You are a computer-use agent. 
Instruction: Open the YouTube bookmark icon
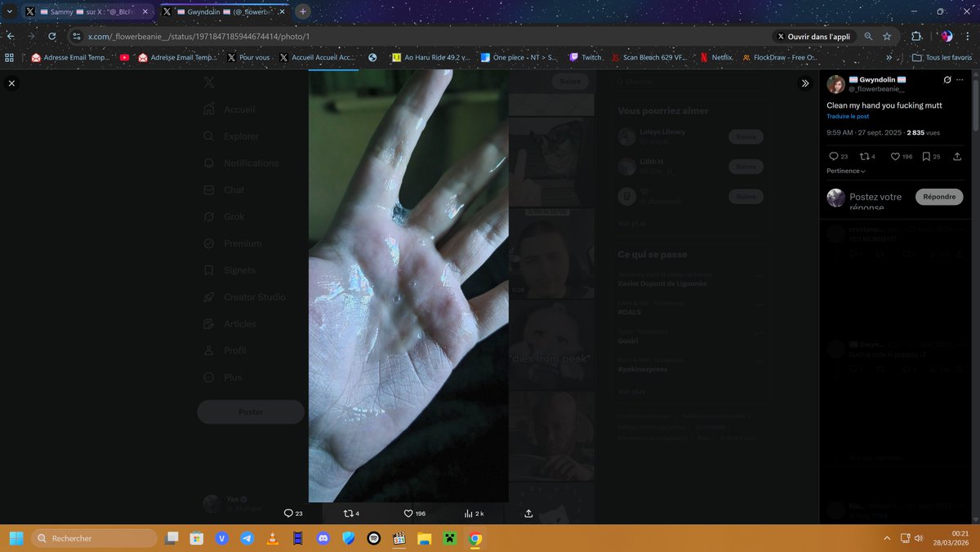click(124, 58)
